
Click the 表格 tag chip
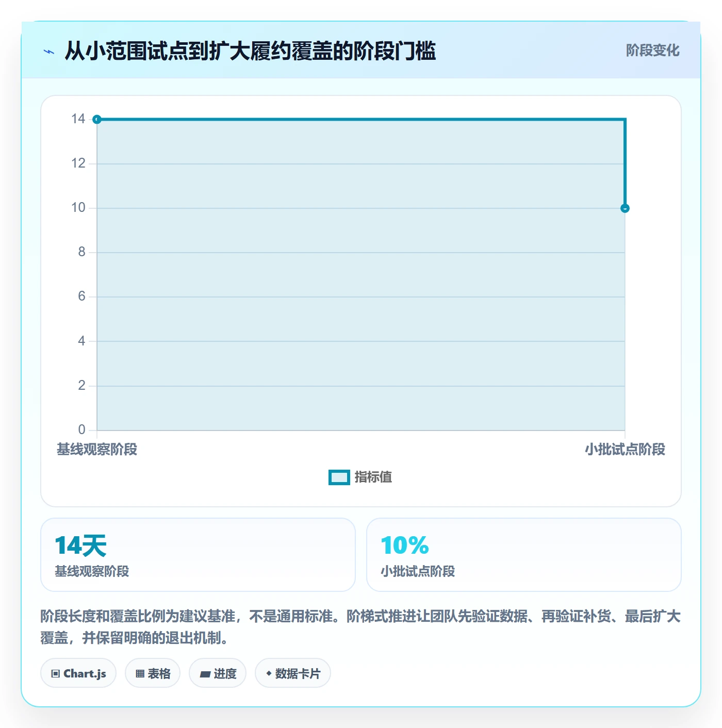pyautogui.click(x=153, y=673)
